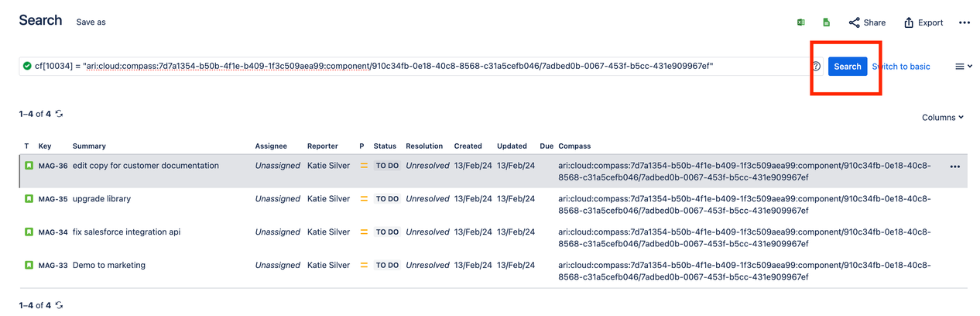
Task: Sort by Summary column header
Action: pos(89,146)
